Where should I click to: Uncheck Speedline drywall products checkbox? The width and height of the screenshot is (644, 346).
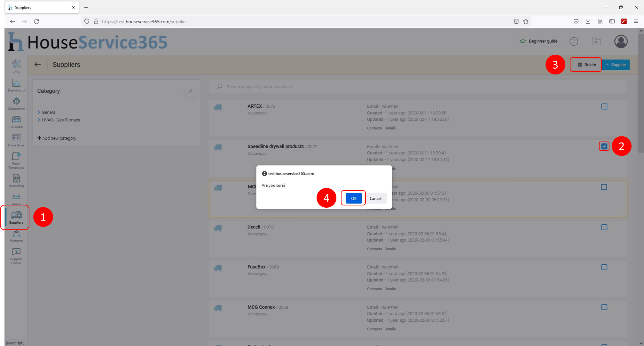click(604, 146)
